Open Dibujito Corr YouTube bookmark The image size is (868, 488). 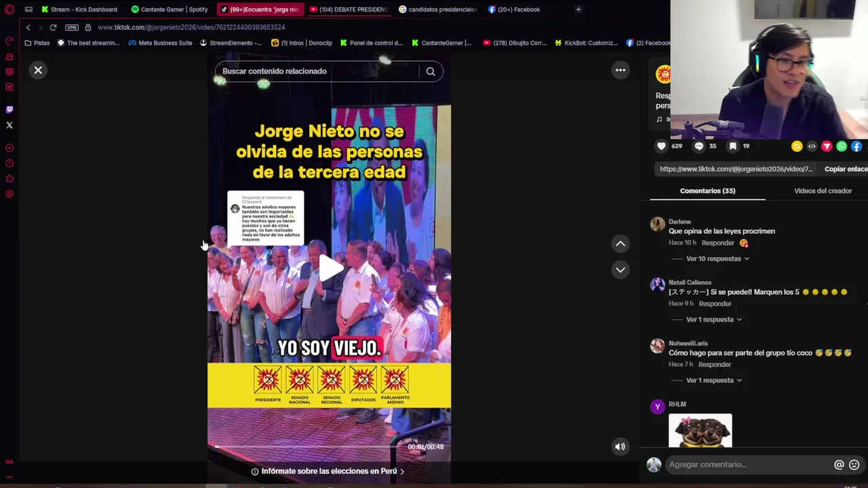515,43
